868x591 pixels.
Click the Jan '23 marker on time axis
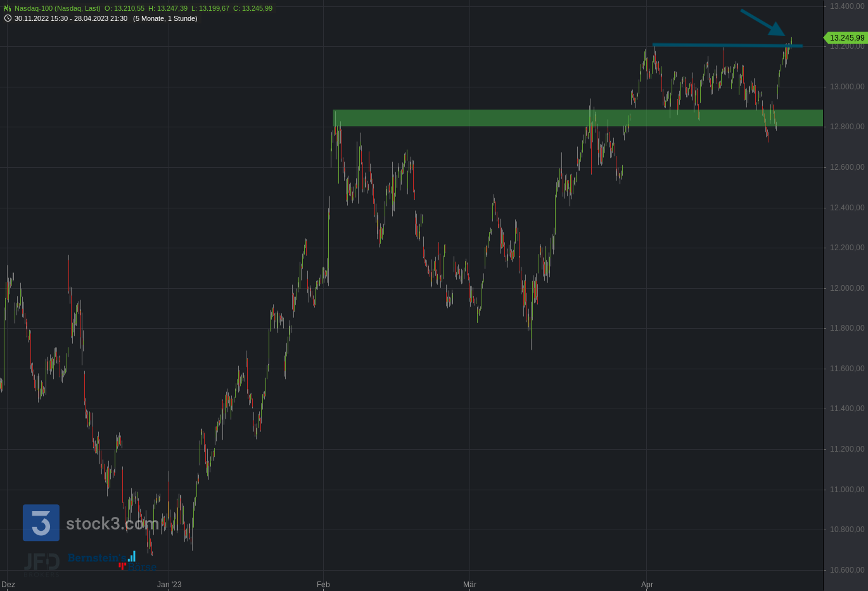coord(169,584)
